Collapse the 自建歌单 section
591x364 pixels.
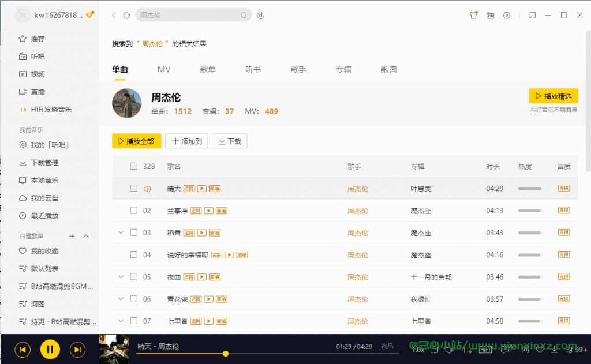pyautogui.click(x=86, y=236)
